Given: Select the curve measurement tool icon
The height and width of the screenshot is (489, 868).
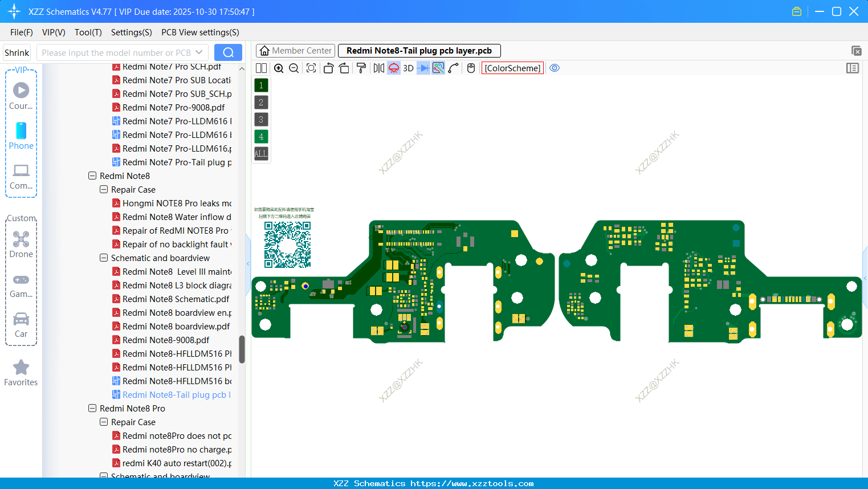Looking at the screenshot, I should coord(453,68).
